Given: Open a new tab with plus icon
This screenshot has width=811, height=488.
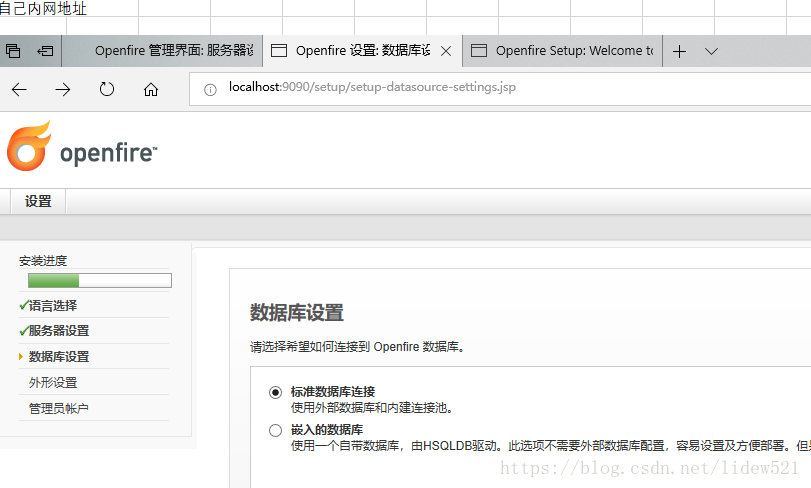Looking at the screenshot, I should point(679,51).
